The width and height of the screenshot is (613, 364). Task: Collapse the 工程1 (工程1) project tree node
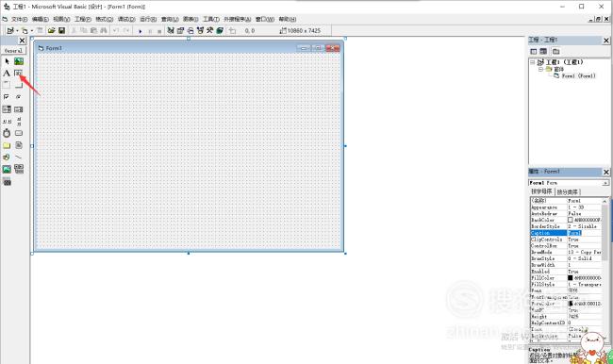coord(533,62)
